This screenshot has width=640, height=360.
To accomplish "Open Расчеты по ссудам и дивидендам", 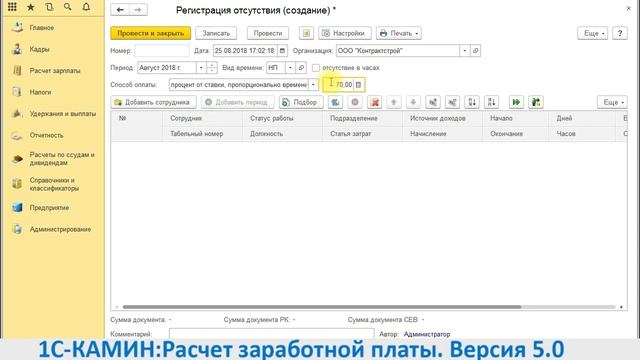I will click(62, 159).
